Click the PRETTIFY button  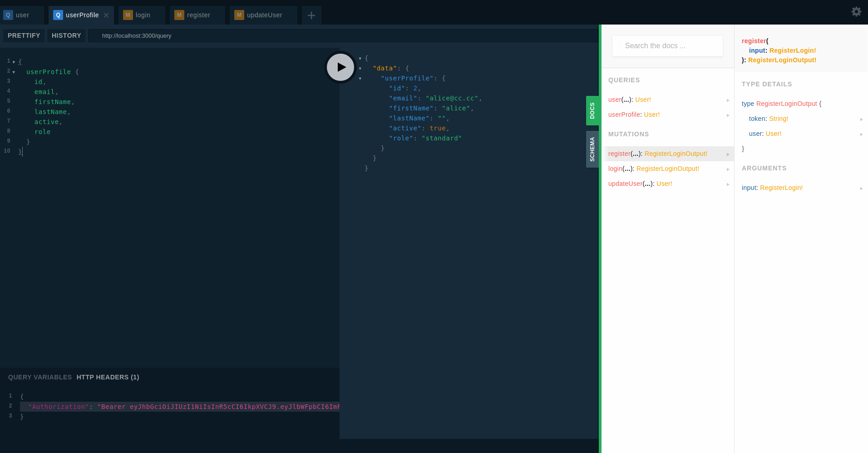coord(24,35)
